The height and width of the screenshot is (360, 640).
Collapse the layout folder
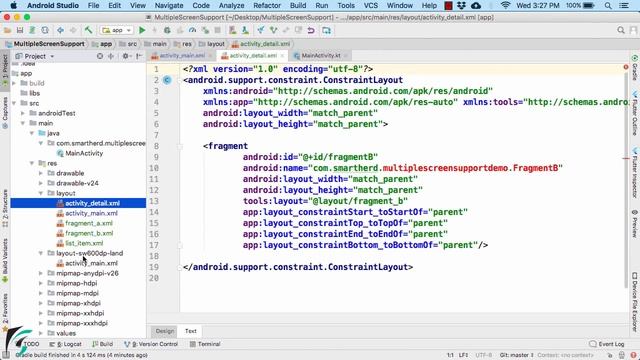pos(41,193)
